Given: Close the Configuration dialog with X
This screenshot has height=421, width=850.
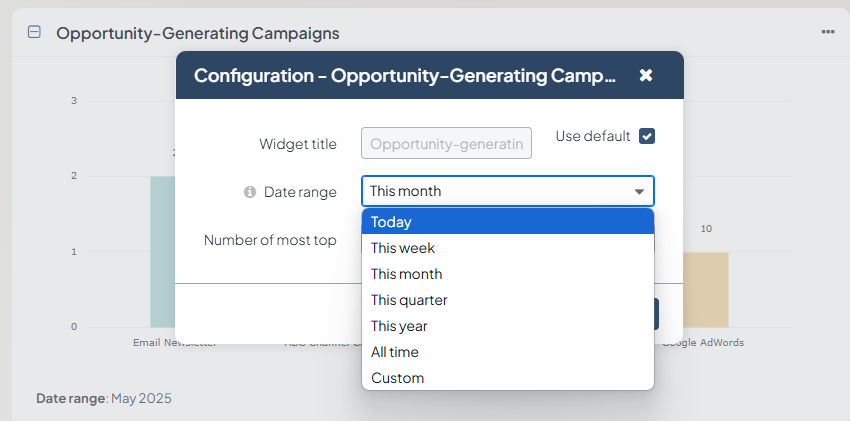Looking at the screenshot, I should (x=646, y=75).
